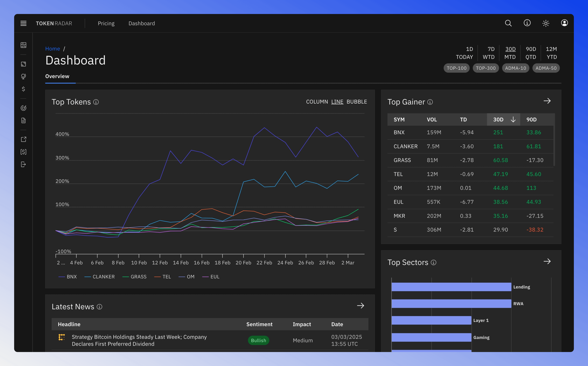588x366 pixels.
Task: Click the Home breadcrumb link
Action: pyautogui.click(x=53, y=49)
